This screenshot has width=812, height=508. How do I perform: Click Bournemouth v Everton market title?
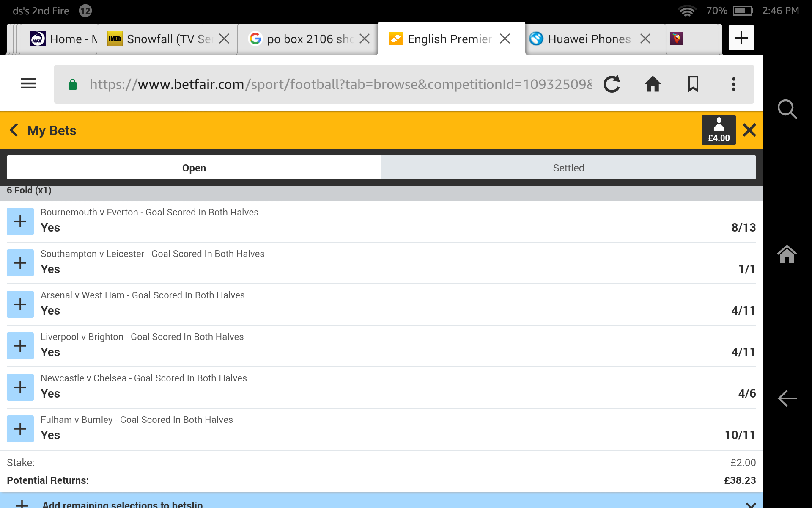coord(149,212)
